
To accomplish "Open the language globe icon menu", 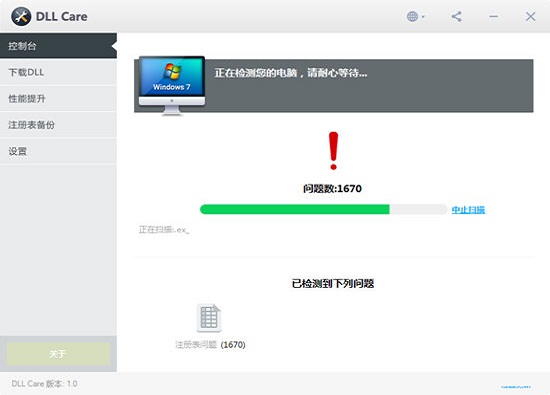I will pos(415,16).
